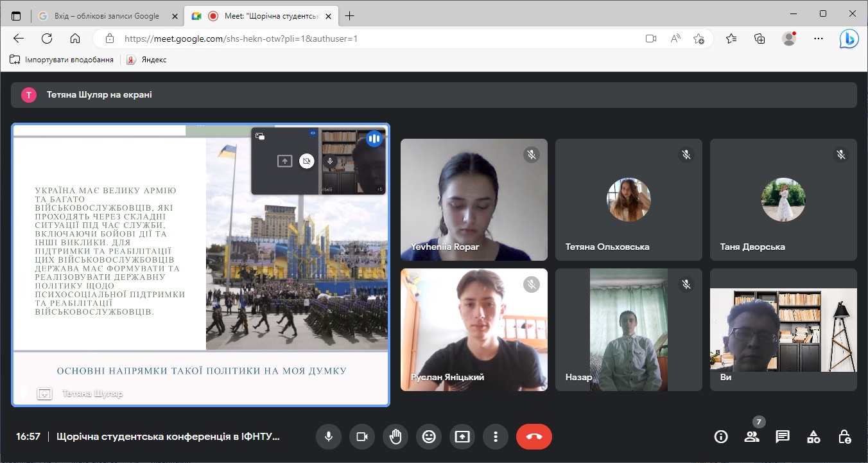Start presenting your screen
Viewport: 868px width, 463px height.
[462, 437]
